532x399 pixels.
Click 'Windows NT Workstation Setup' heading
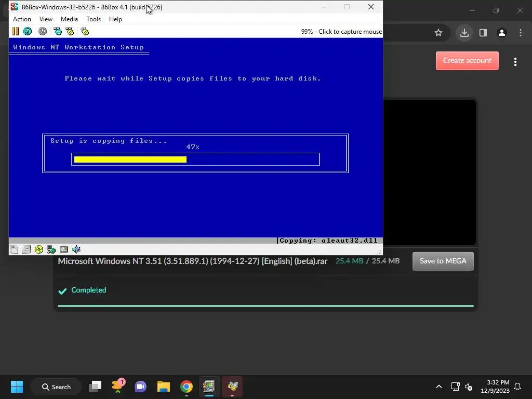(x=78, y=47)
